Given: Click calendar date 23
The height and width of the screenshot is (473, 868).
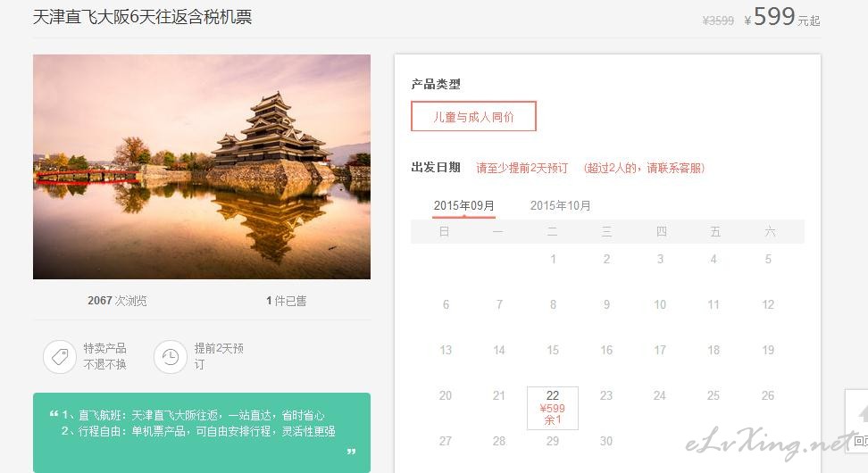Looking at the screenshot, I should click(606, 395).
